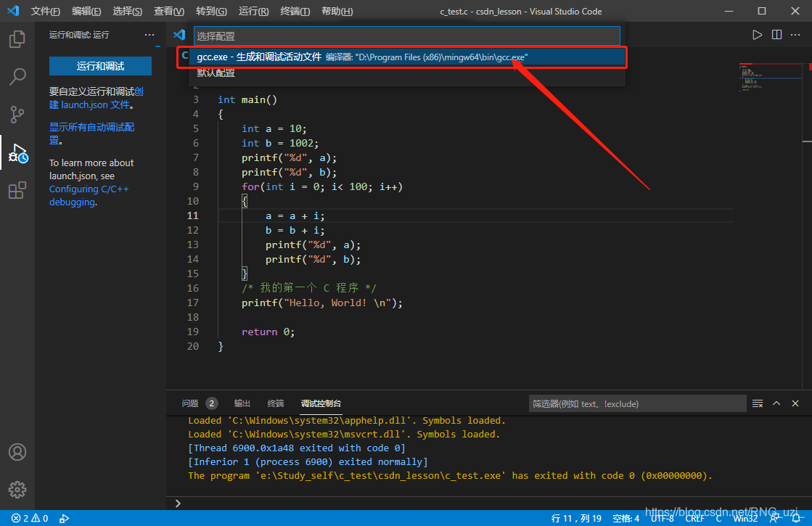Image resolution: width=812 pixels, height=526 pixels.
Task: Open the Extensions view
Action: pyautogui.click(x=17, y=190)
